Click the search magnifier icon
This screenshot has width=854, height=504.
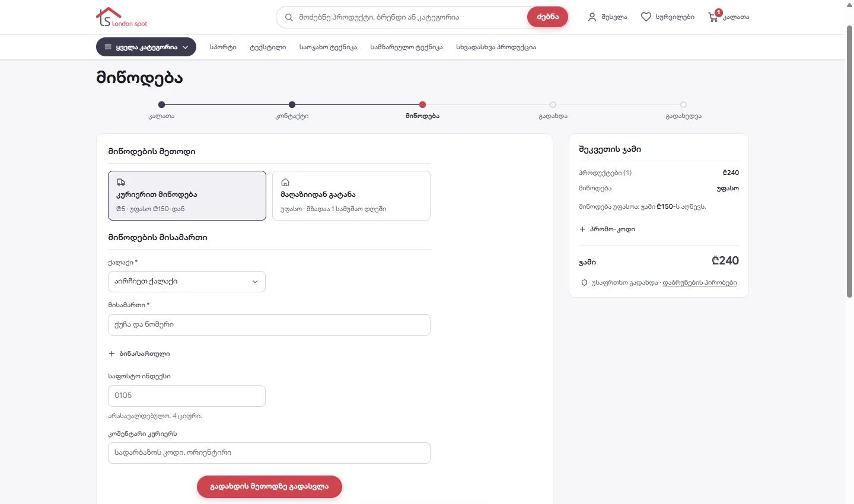click(289, 17)
